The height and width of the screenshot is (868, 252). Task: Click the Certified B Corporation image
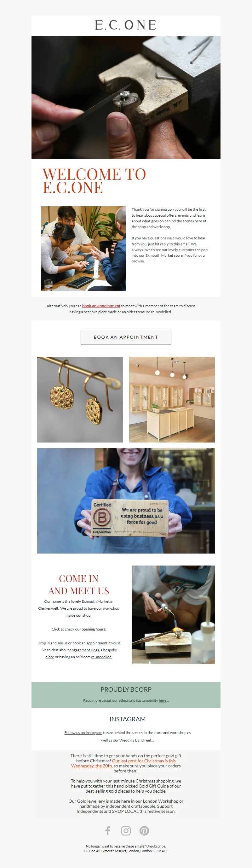click(x=126, y=501)
